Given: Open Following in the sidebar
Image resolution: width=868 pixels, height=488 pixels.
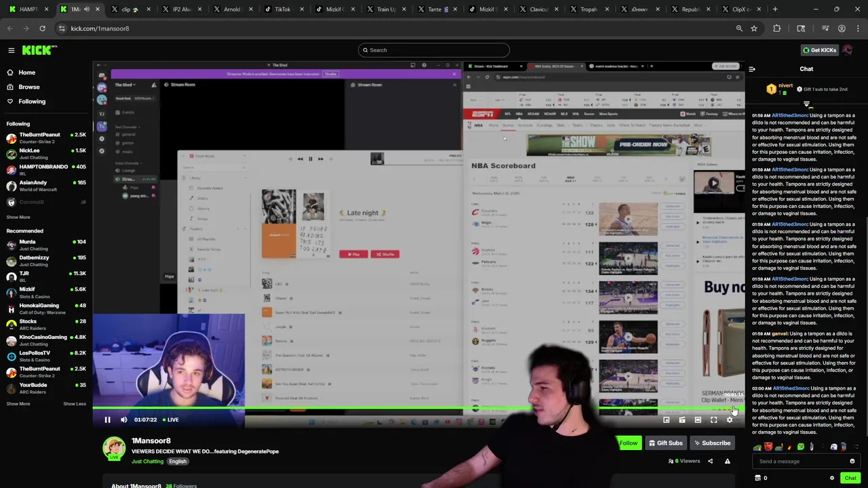Looking at the screenshot, I should coord(26,102).
